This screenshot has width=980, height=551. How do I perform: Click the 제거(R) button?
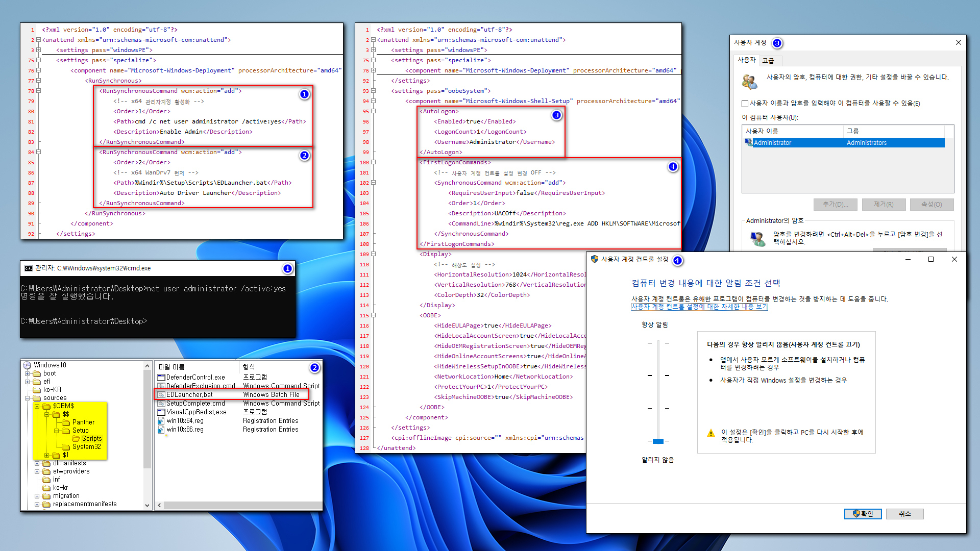884,205
